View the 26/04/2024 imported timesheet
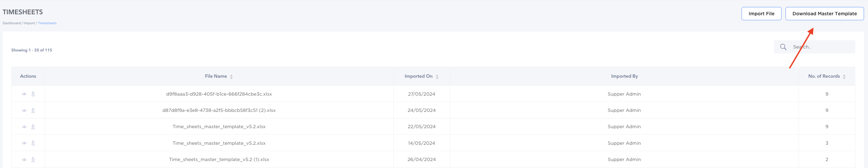Viewport: 868px width, 168px height. point(24,160)
